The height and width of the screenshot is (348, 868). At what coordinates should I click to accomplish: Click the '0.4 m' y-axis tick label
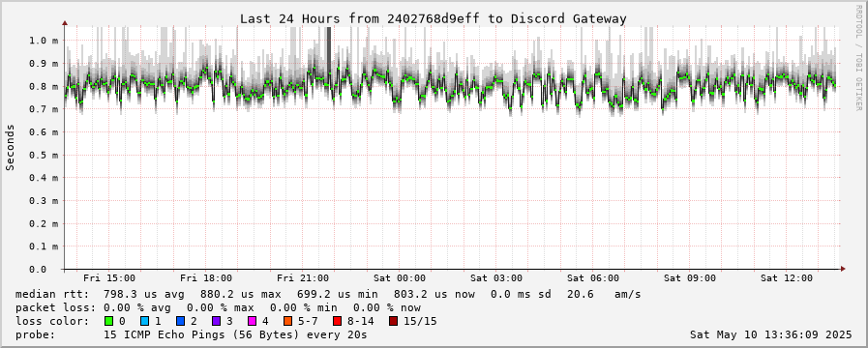(x=44, y=178)
